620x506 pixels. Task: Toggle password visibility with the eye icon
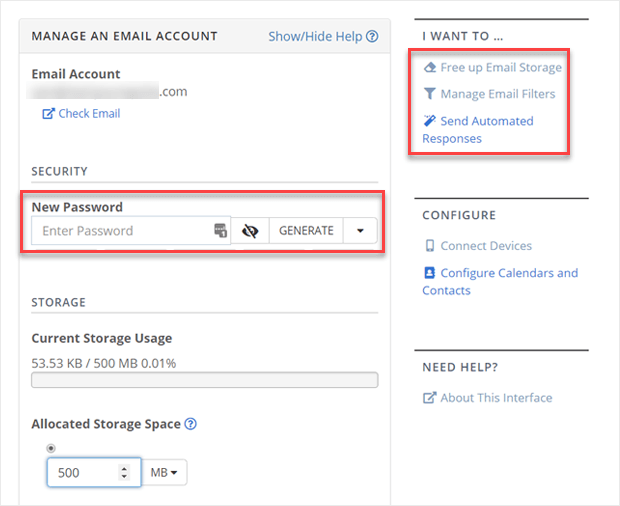[250, 231]
